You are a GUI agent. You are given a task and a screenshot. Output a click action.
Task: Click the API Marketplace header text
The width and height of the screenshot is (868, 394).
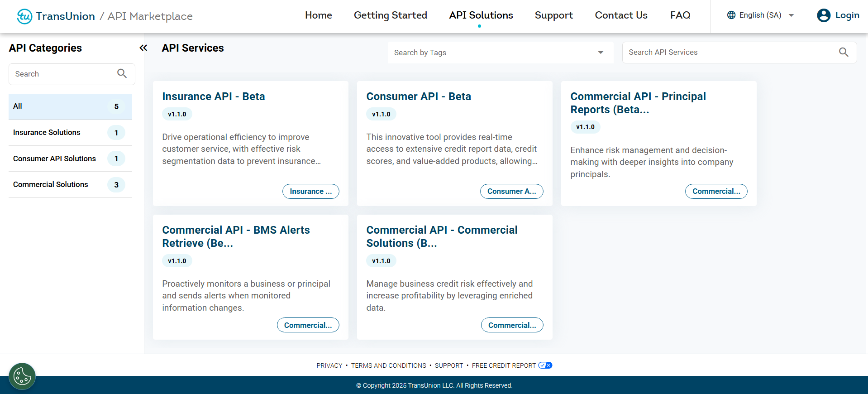coord(150,16)
